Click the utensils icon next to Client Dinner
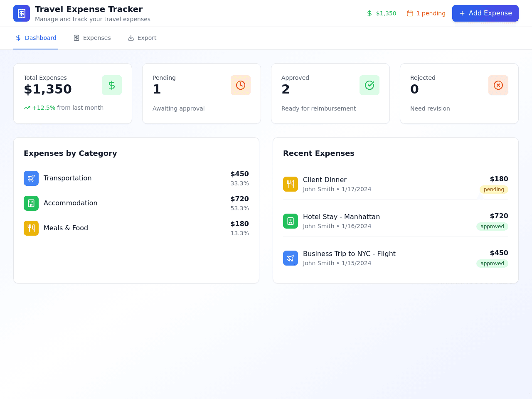 point(291,184)
